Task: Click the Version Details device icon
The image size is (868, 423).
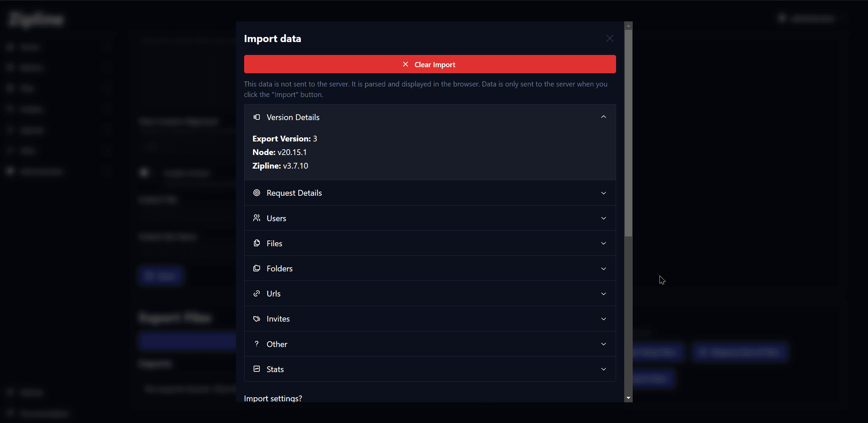Action: [x=257, y=117]
